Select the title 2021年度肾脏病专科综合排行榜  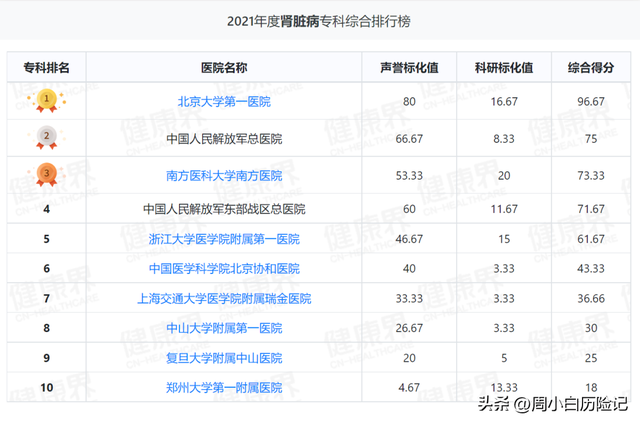pyautogui.click(x=319, y=21)
